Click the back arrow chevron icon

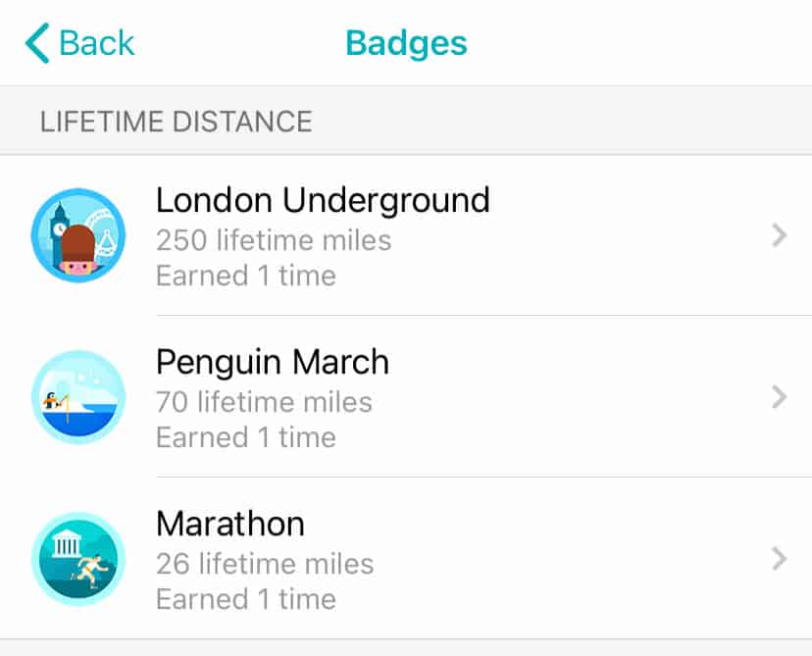tap(37, 43)
